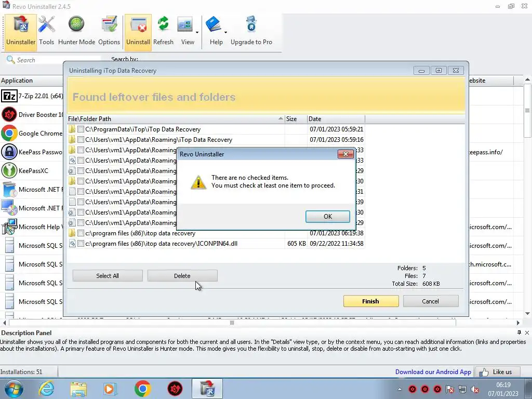Select Driver Booster in application list
This screenshot has width=532, height=399.
(32, 115)
